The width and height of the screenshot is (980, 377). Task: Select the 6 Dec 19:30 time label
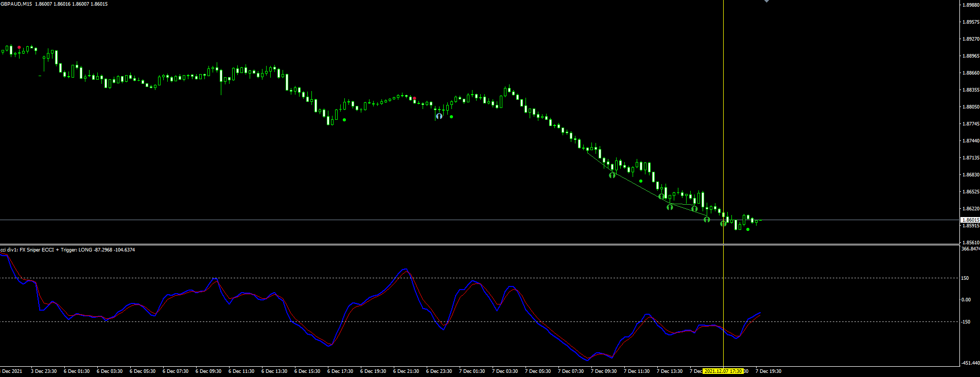pyautogui.click(x=373, y=371)
